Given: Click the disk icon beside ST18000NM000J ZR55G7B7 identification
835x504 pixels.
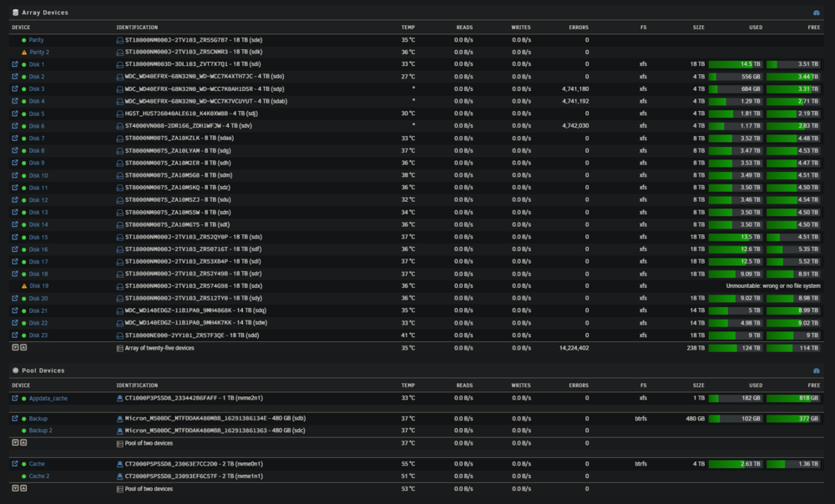Looking at the screenshot, I should [119, 40].
